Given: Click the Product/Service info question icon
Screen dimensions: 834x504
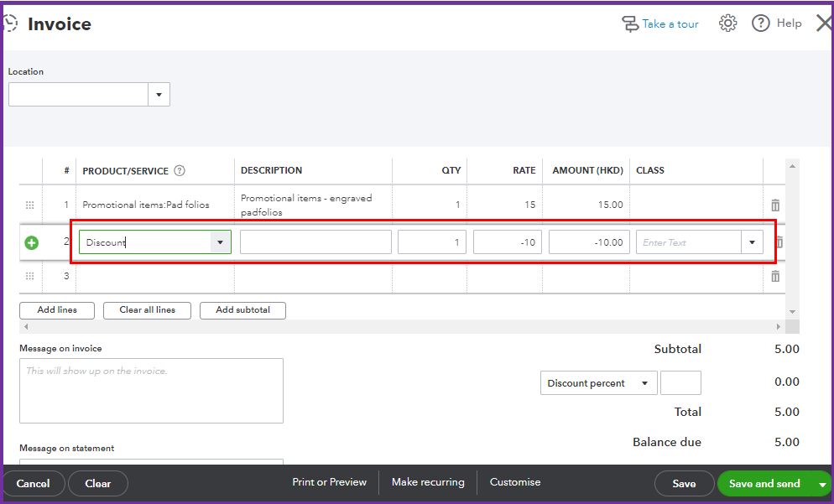Looking at the screenshot, I should click(x=180, y=171).
